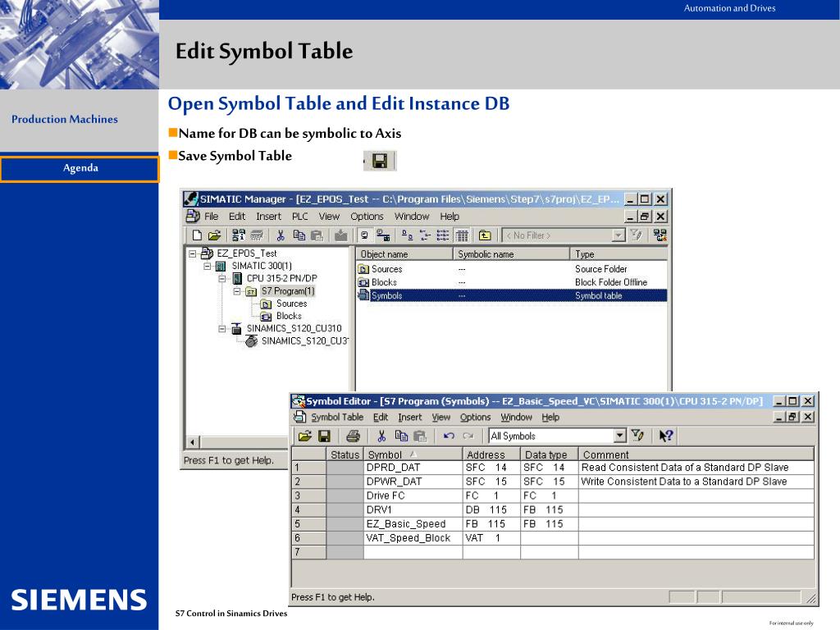Viewport: 840px width, 630px height.
Task: Switch to List view in SIMATIC Manager
Action: point(442,235)
